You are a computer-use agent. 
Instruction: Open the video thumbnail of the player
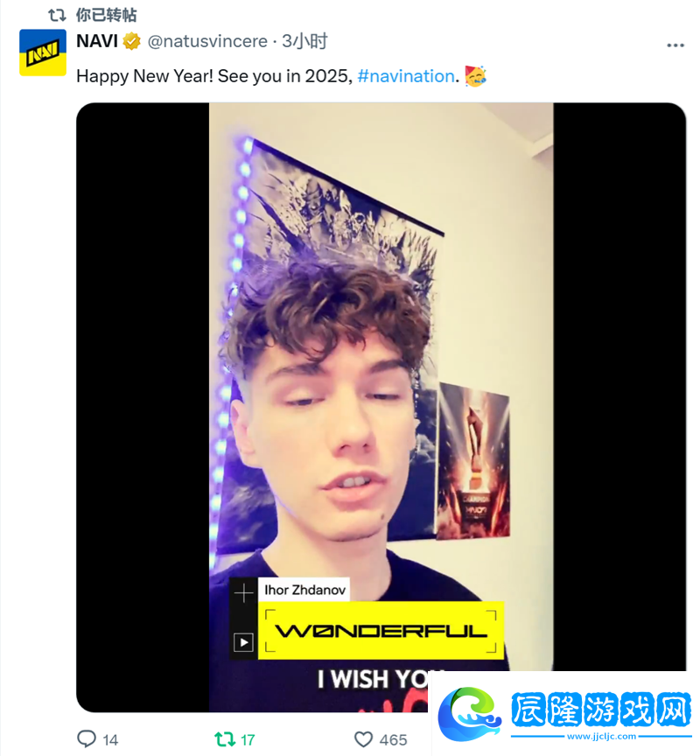coord(381,407)
